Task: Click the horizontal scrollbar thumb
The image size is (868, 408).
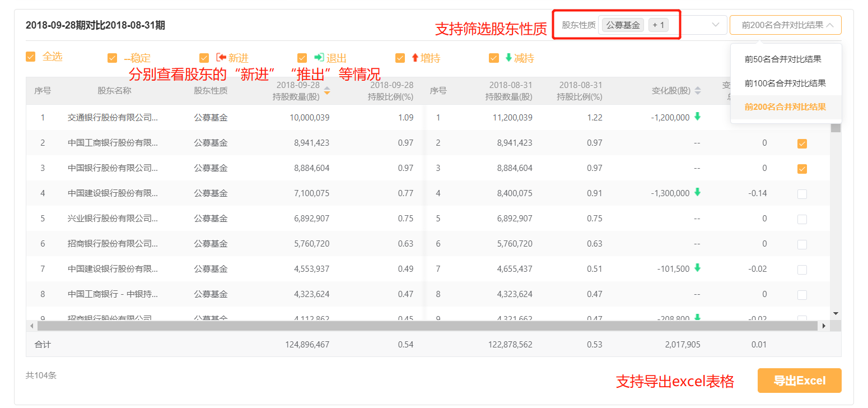Action: point(428,326)
